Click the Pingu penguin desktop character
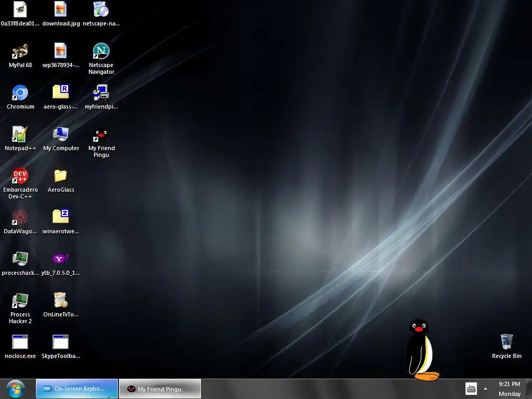The height and width of the screenshot is (399, 532). [x=421, y=350]
